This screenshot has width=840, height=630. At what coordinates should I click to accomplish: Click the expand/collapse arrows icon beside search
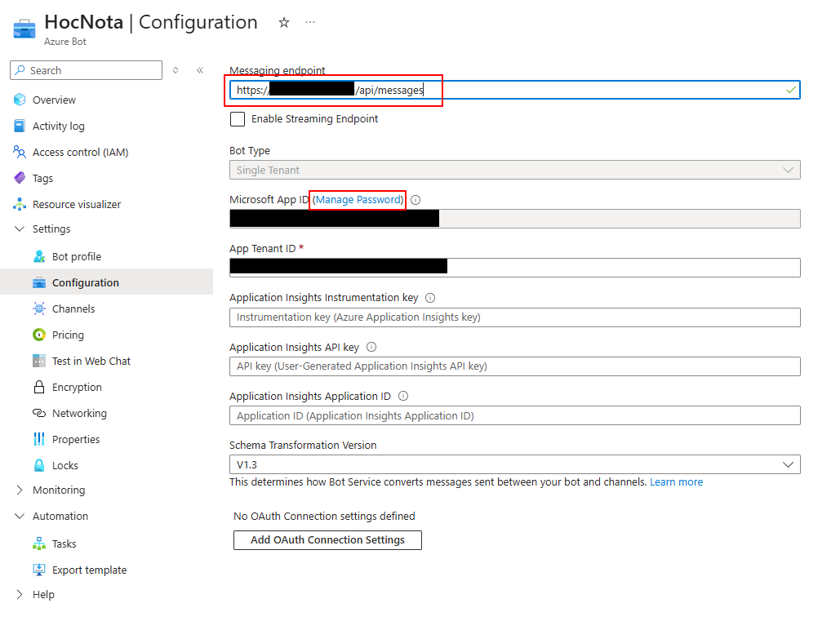[176, 70]
